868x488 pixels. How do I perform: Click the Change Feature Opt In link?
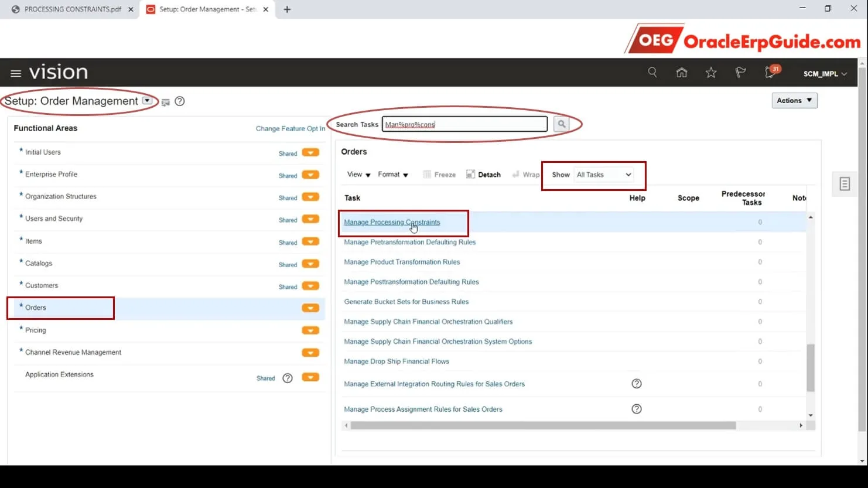click(x=291, y=129)
